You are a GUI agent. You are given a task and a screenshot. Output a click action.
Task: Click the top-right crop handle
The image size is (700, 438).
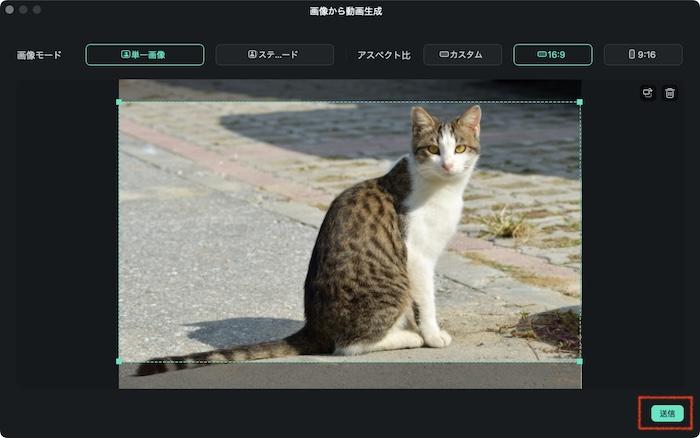tap(579, 102)
